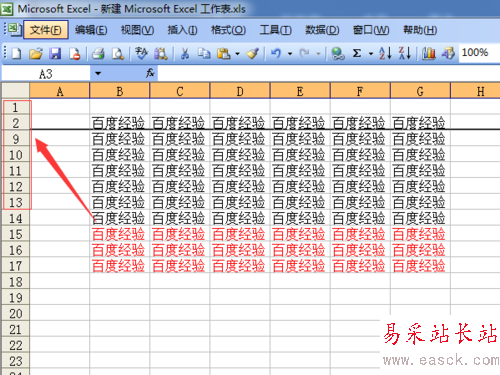
Task: Select row 9 header
Action: (16, 139)
